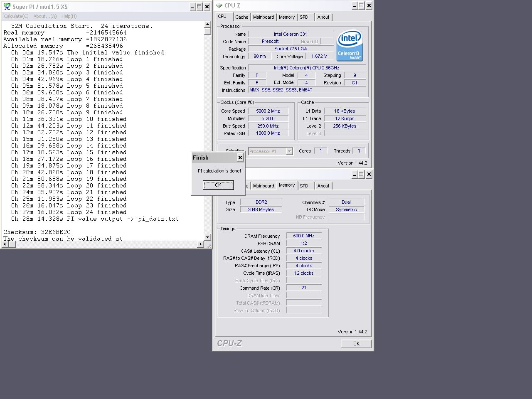Close the Super PI window
The image size is (532, 399).
[x=207, y=7]
